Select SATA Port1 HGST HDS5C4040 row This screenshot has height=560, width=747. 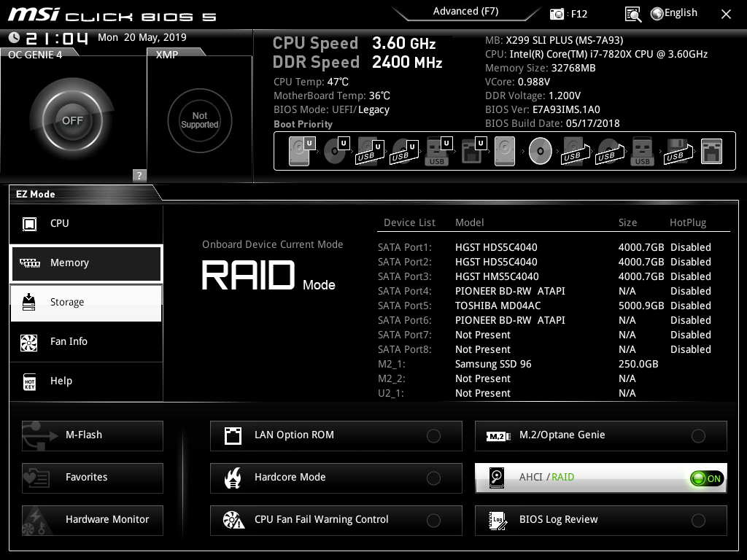pos(544,247)
